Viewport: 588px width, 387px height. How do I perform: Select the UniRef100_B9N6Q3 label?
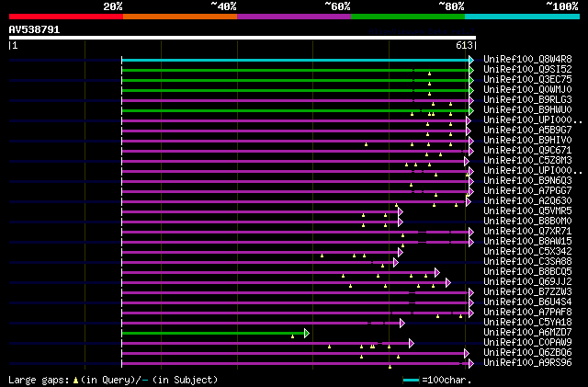[x=527, y=181]
